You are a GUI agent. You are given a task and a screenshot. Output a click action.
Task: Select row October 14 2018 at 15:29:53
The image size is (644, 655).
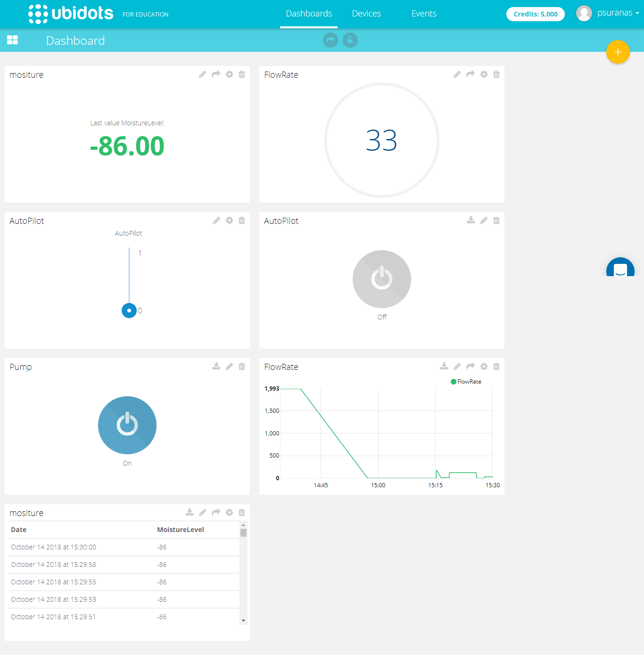(123, 599)
